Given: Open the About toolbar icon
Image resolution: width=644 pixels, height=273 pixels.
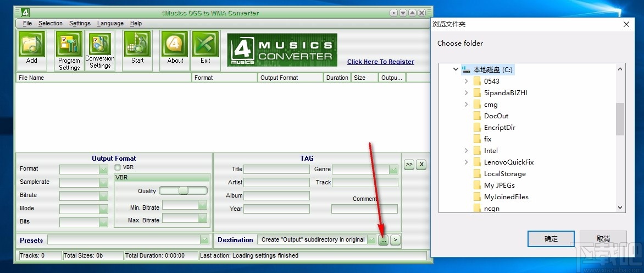Looking at the screenshot, I should 175,45.
